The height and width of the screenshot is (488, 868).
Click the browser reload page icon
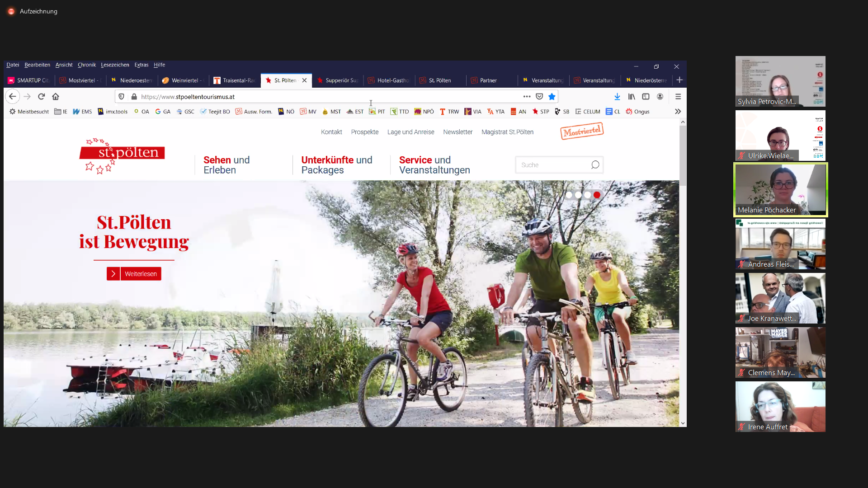pyautogui.click(x=41, y=97)
